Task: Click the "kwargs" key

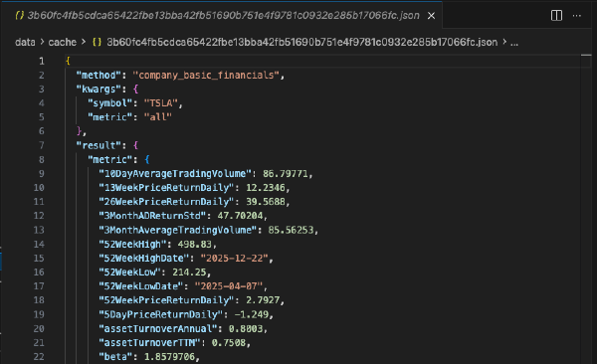Action: tap(99, 90)
